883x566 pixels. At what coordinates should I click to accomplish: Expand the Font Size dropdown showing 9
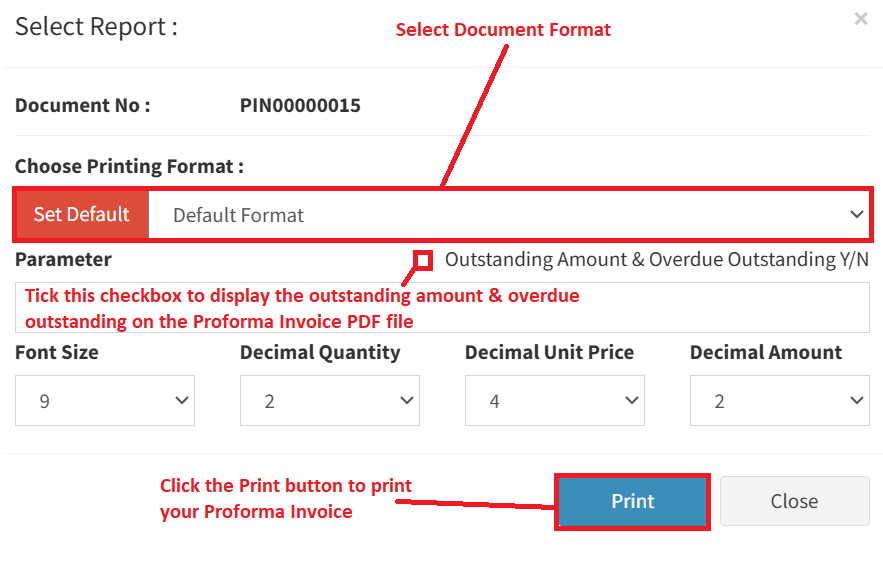105,401
